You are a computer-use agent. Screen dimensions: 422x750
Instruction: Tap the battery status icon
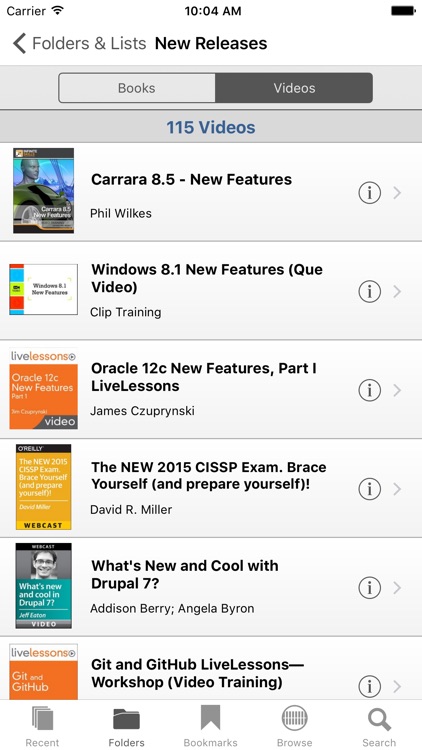tap(403, 11)
